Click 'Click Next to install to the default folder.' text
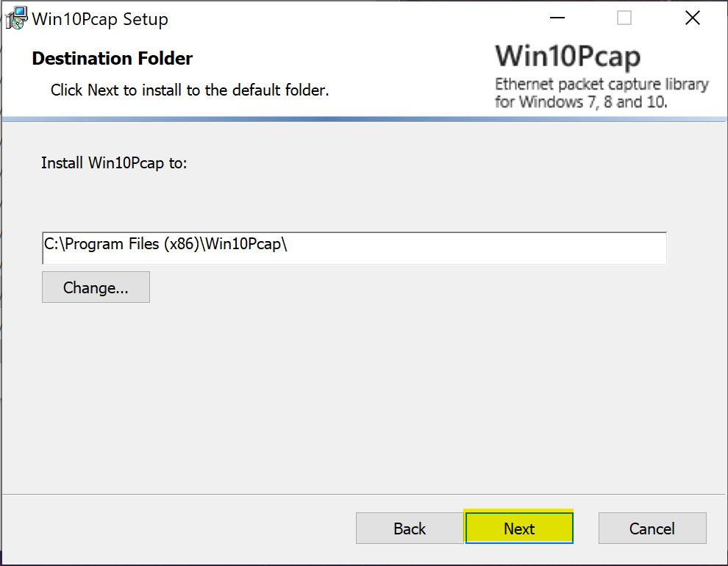 coord(190,90)
